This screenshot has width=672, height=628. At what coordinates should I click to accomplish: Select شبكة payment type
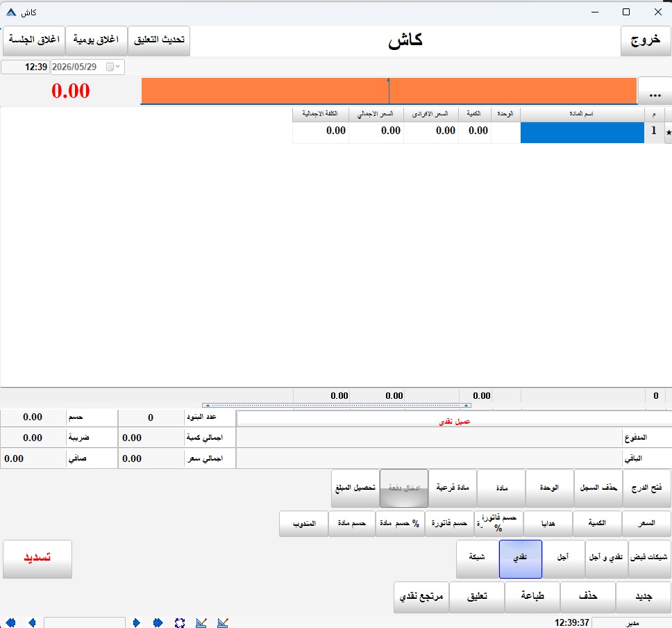pos(477,559)
